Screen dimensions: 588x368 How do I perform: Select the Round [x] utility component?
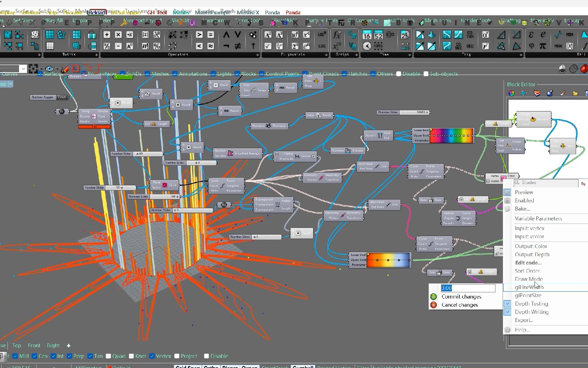click(x=570, y=46)
